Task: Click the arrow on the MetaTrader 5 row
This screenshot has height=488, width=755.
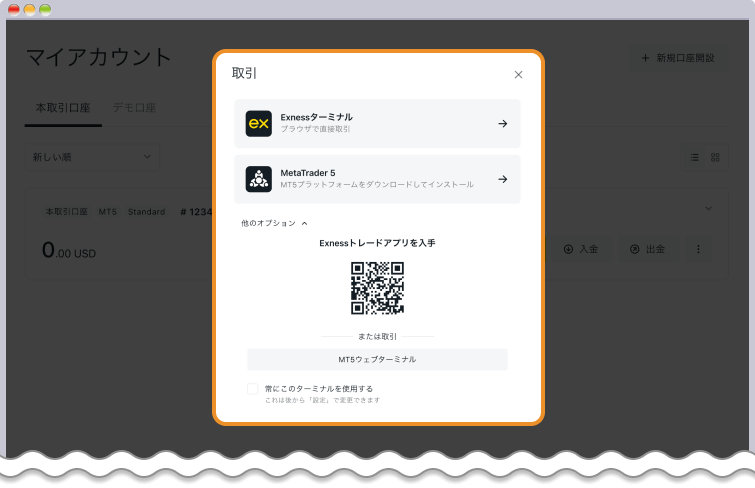Action: point(503,179)
